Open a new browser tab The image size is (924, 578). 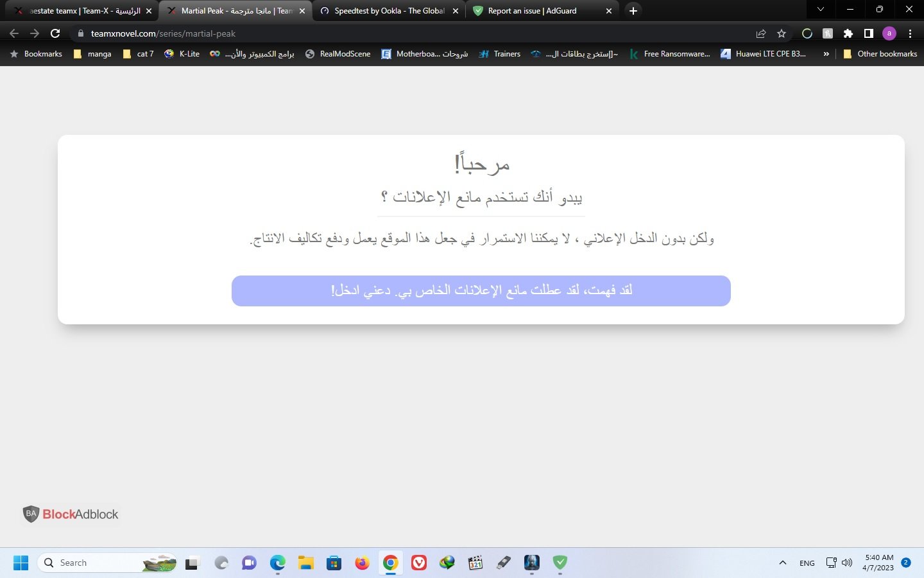(633, 11)
